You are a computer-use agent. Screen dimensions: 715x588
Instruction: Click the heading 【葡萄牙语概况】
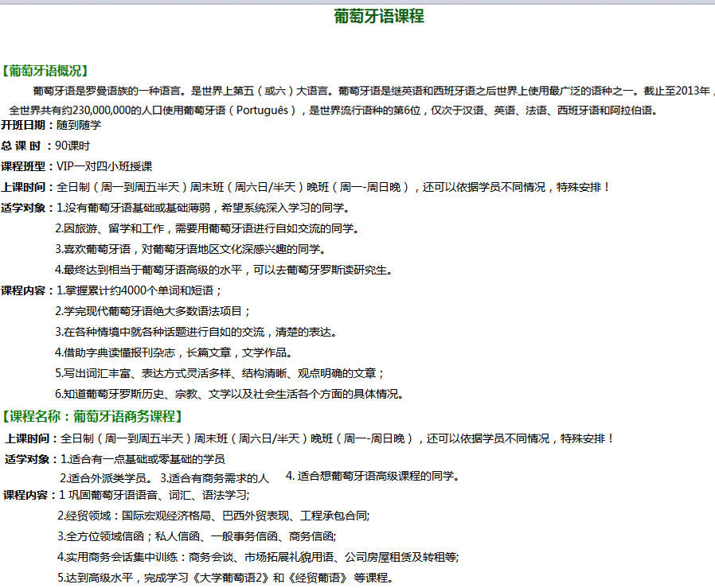45,71
